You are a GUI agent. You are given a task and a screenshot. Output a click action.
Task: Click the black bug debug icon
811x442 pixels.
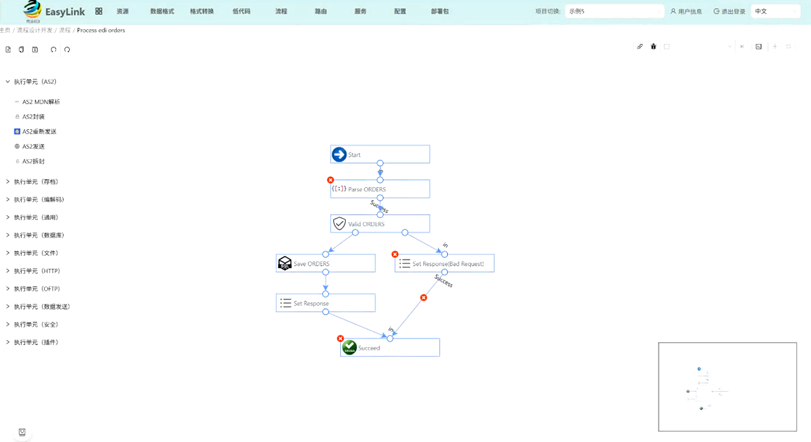tap(654, 47)
